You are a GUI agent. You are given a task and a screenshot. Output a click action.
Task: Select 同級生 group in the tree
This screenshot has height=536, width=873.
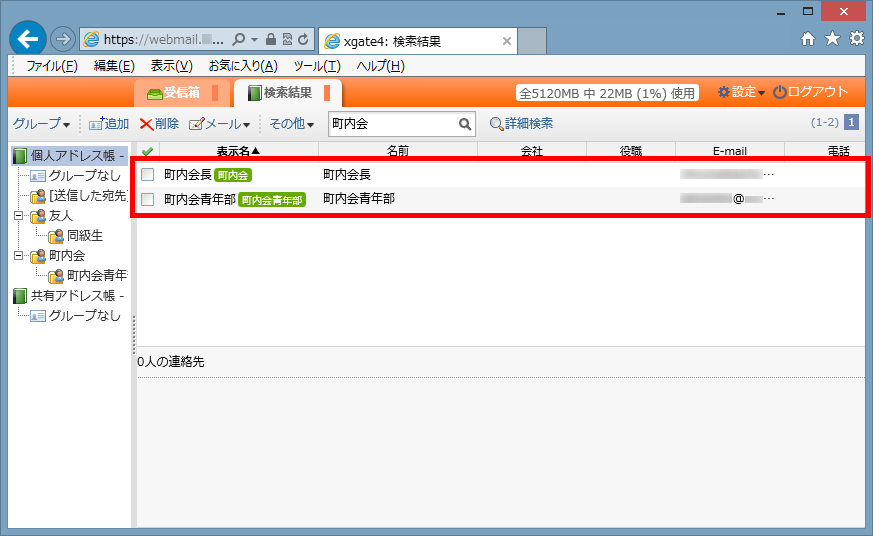coord(84,236)
